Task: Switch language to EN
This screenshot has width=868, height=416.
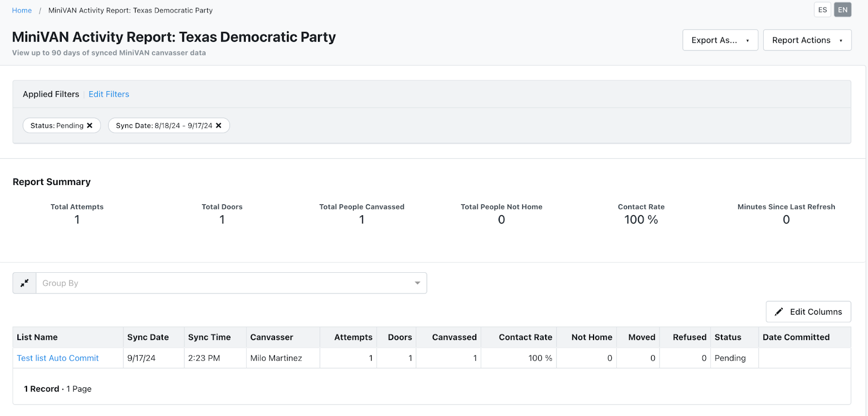Action: coord(843,10)
